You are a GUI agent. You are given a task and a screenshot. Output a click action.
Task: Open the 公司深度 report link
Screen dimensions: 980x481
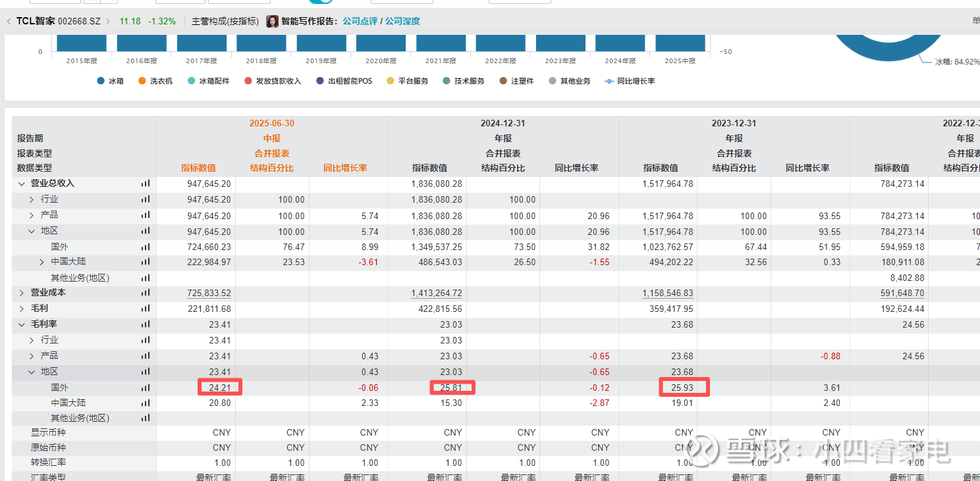402,21
